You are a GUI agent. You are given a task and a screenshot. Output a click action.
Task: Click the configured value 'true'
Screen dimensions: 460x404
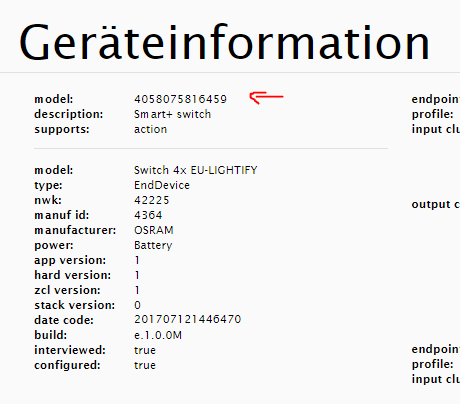click(145, 365)
